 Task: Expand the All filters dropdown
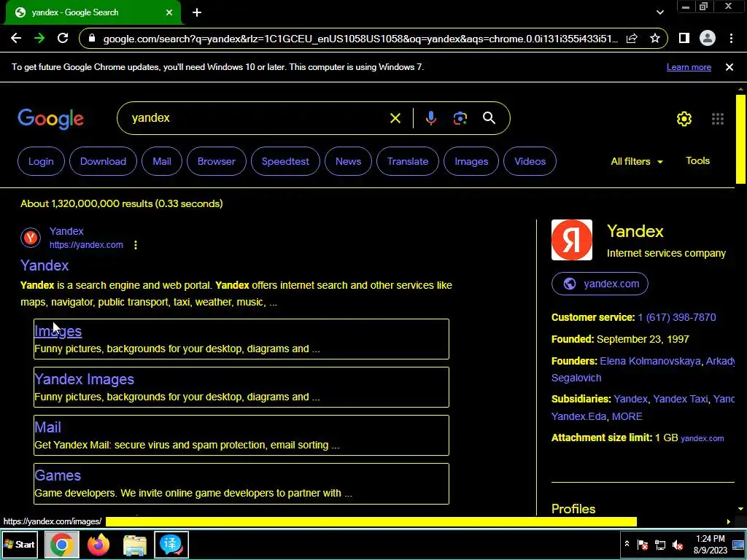637,161
